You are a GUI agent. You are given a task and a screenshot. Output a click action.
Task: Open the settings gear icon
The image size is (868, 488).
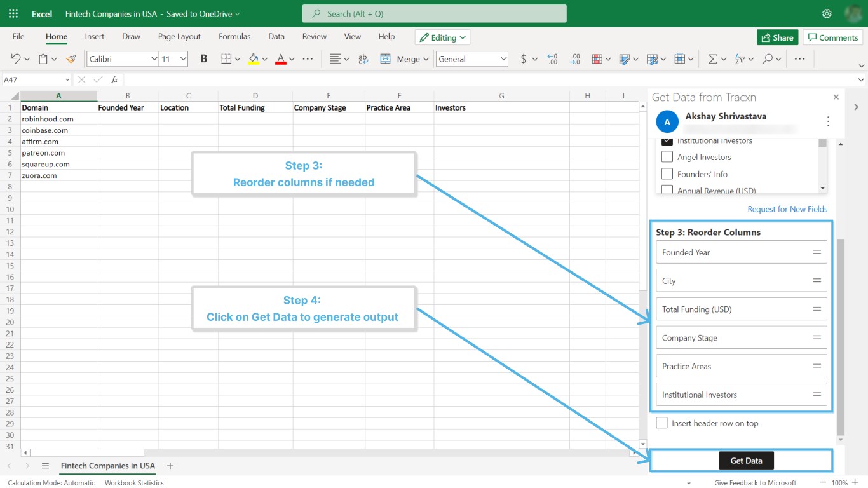pos(827,13)
